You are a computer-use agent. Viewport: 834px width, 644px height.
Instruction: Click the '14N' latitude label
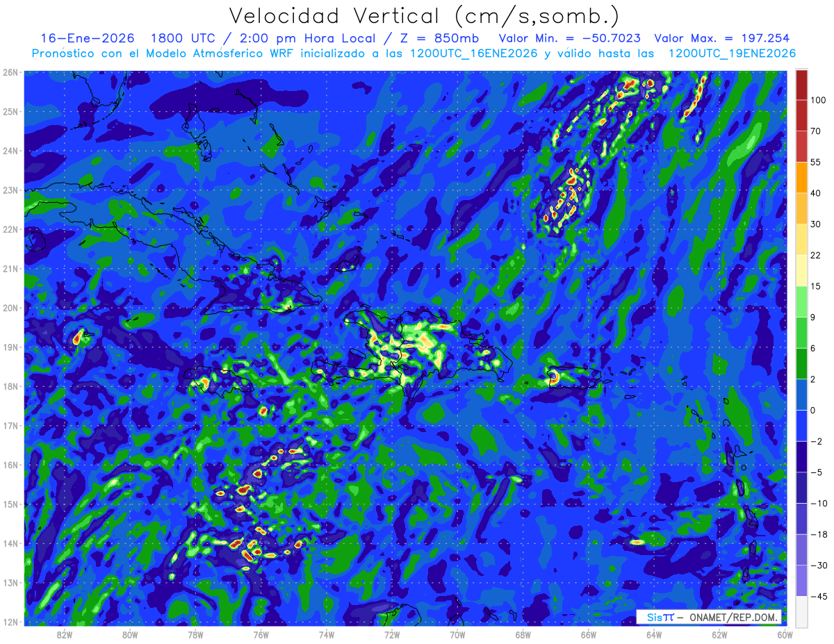10,543
